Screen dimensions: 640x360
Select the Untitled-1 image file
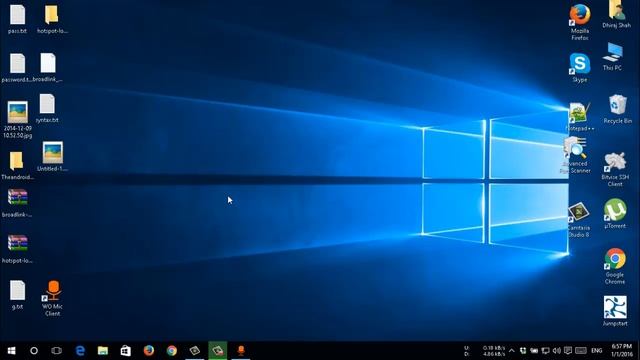coord(53,156)
